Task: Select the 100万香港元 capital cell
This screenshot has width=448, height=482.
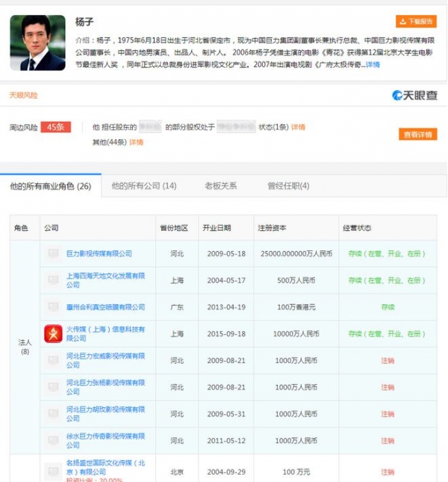Action: [x=296, y=307]
